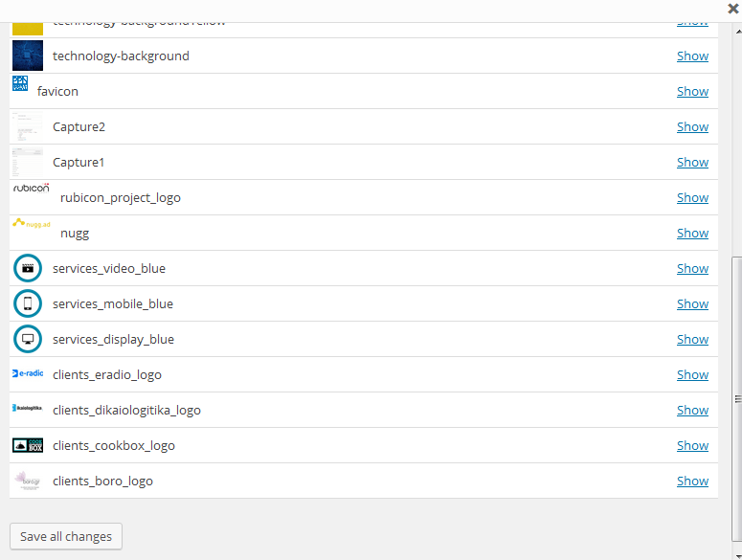
Task: Click the Capture2 title text
Action: point(79,126)
